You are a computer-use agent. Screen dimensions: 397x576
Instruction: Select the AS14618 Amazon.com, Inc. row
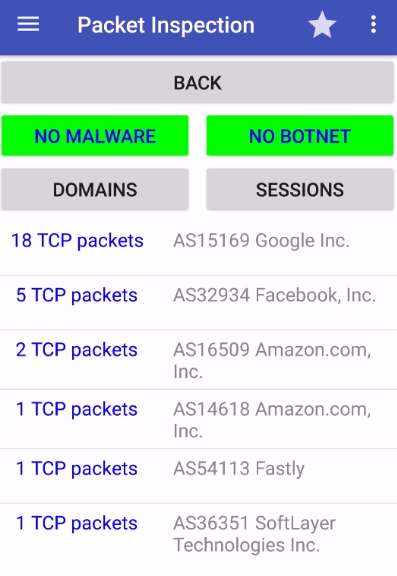(198, 419)
